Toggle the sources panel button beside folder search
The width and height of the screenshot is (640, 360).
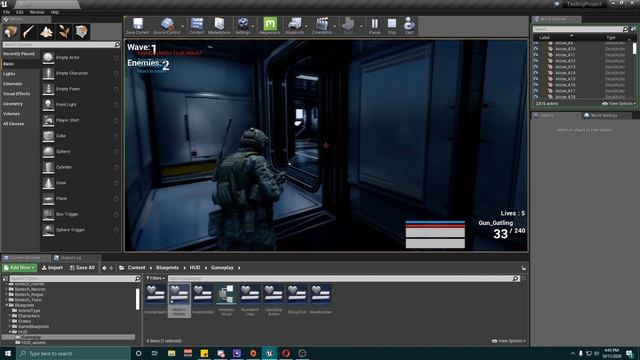tap(5, 279)
